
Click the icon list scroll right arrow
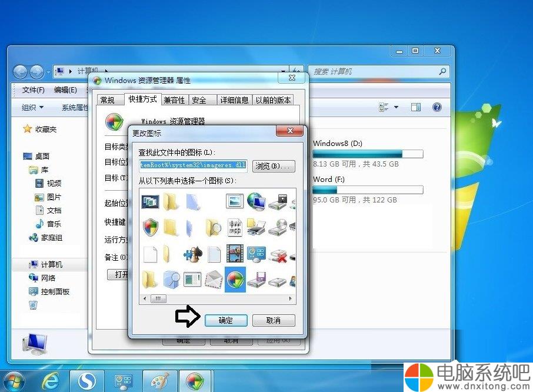[291, 298]
